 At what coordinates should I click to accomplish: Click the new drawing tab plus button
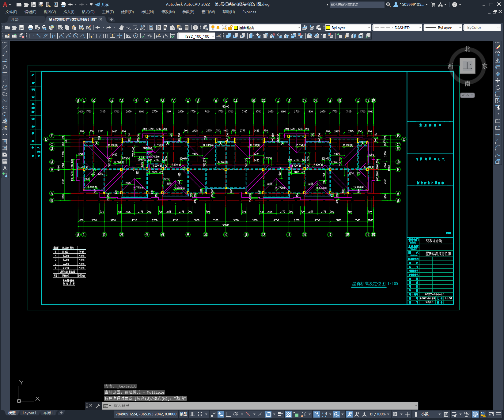pyautogui.click(x=112, y=19)
